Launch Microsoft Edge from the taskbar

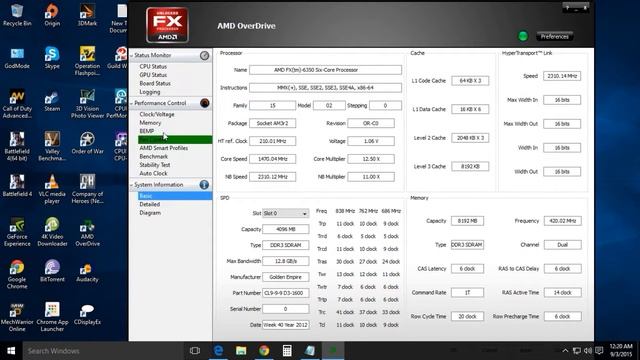click(218, 351)
